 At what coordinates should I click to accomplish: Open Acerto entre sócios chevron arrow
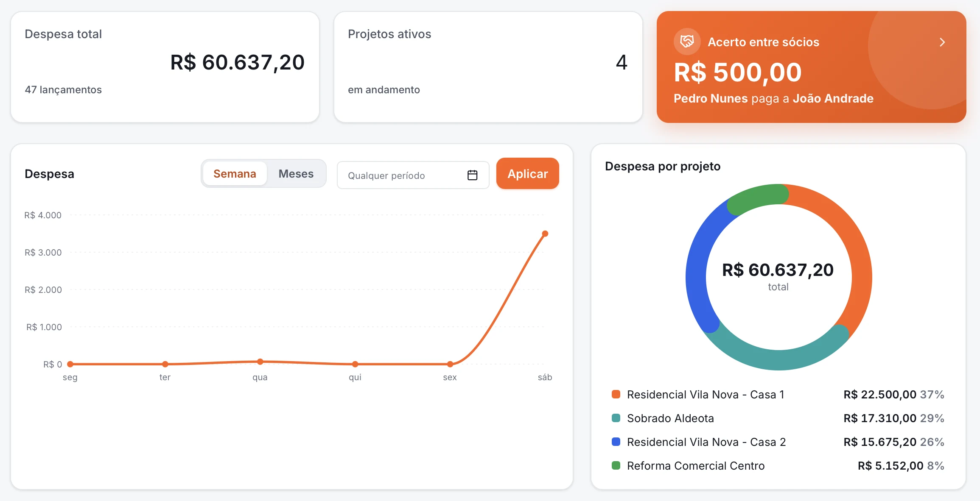942,42
